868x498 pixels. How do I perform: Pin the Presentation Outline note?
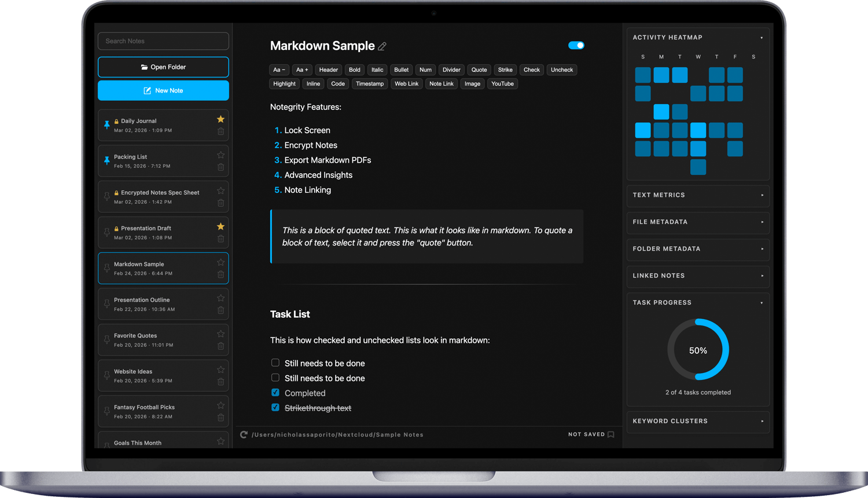[106, 304]
